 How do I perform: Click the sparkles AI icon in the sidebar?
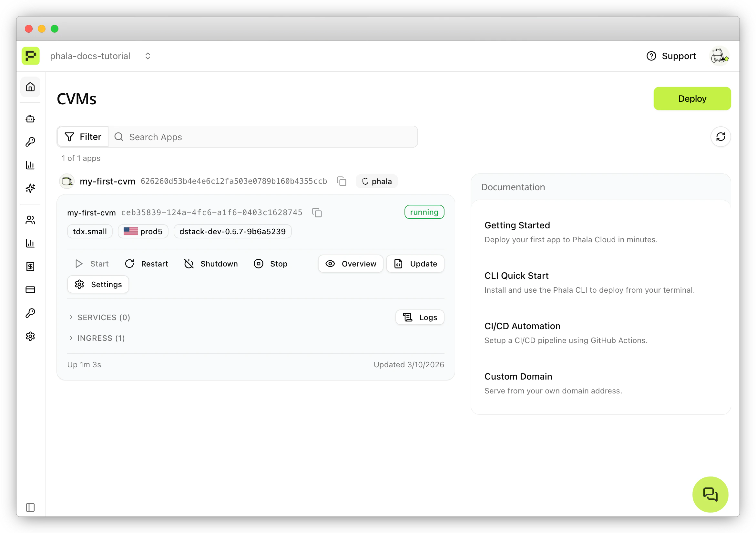30,188
